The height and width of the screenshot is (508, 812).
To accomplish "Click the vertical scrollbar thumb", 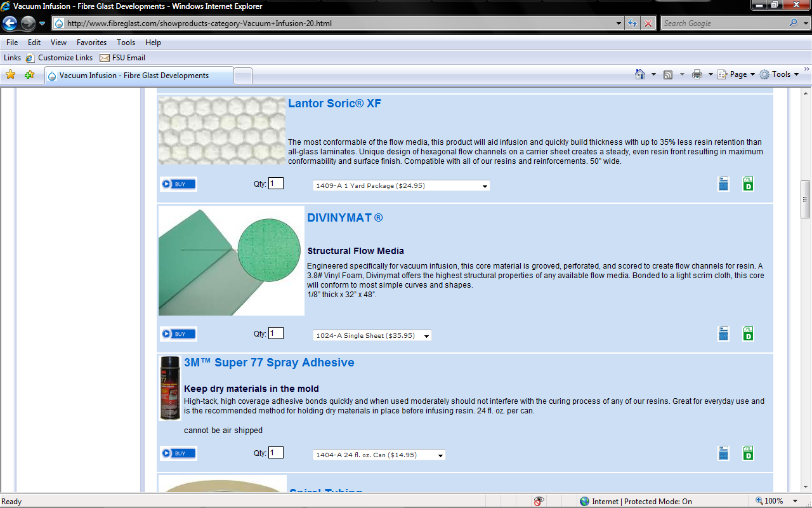I will pyautogui.click(x=806, y=199).
